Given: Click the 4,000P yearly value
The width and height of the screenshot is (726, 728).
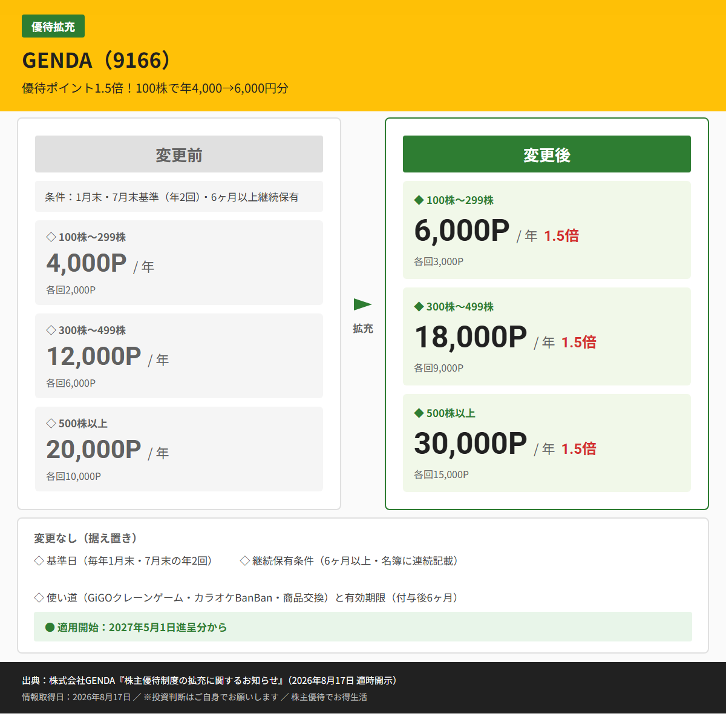Looking at the screenshot, I should (x=87, y=264).
